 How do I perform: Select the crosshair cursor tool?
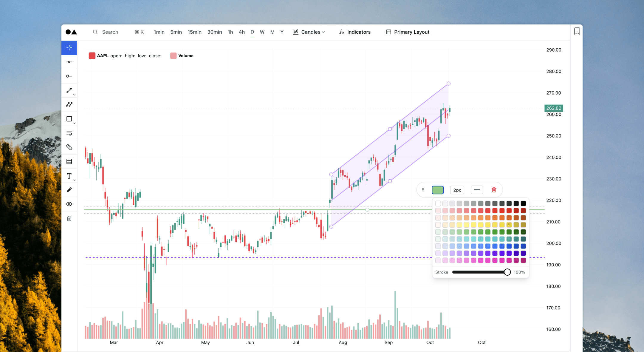coord(69,48)
